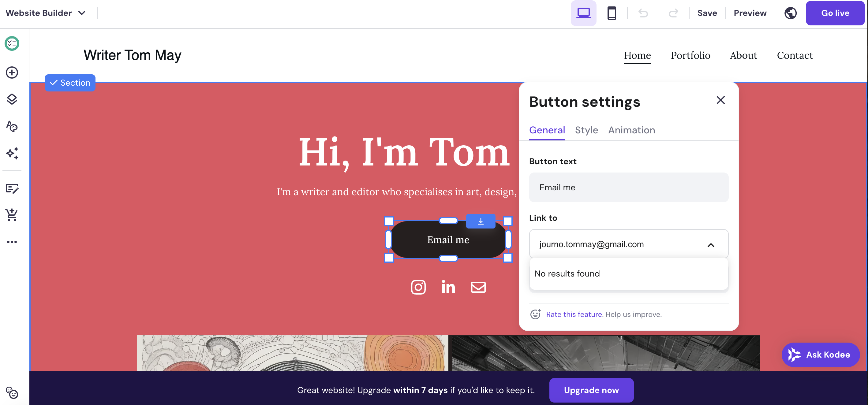
Task: Select the black and white architecture image
Action: pos(605,353)
